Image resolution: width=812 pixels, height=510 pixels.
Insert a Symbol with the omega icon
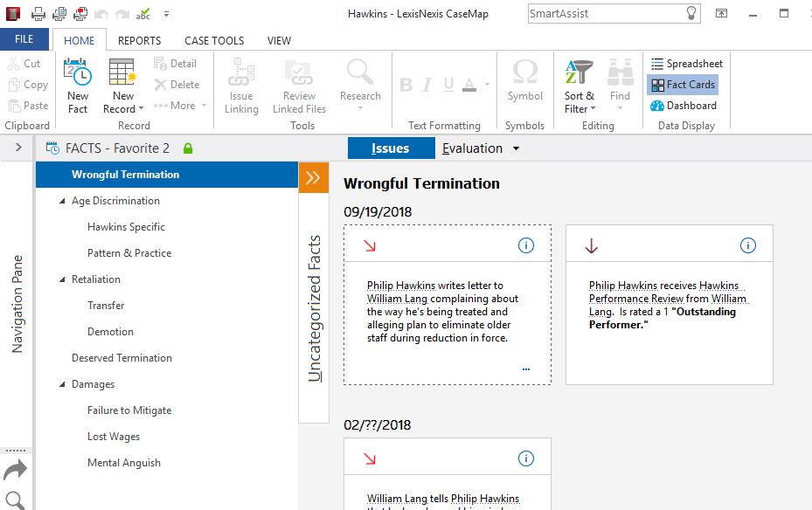[x=525, y=79]
